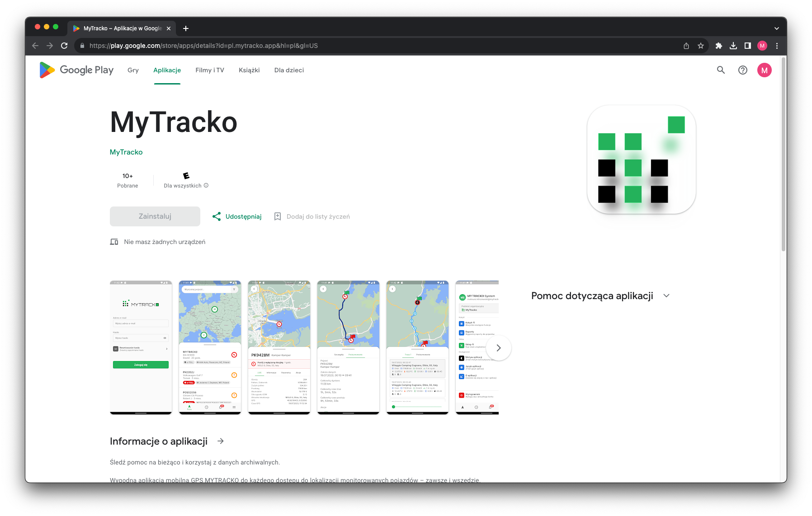Open Chrome three-dot menu
Image resolution: width=812 pixels, height=516 pixels.
tap(777, 46)
